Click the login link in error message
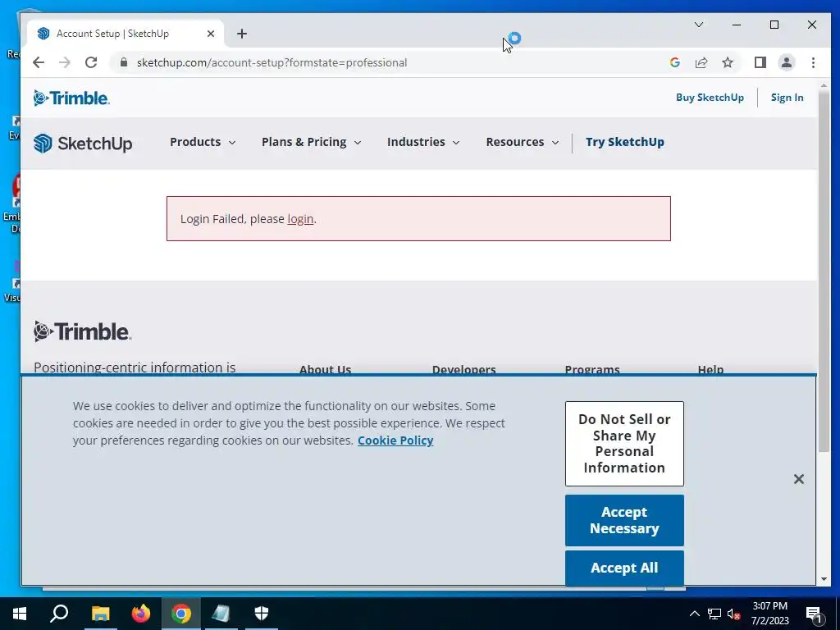 (x=300, y=219)
